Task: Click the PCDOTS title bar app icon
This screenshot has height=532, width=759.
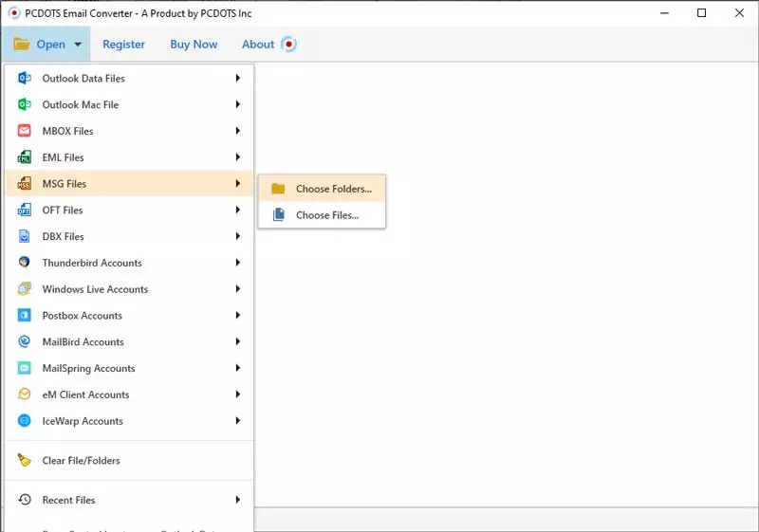Action: pyautogui.click(x=14, y=13)
